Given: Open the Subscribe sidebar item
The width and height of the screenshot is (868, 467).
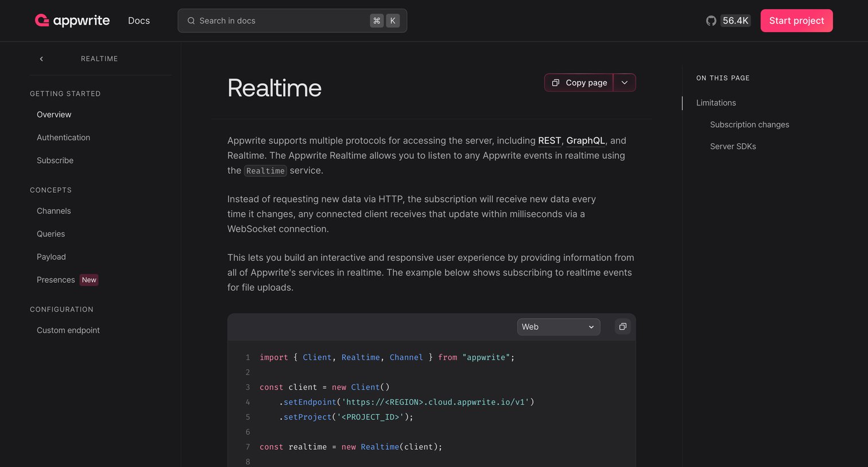Looking at the screenshot, I should pyautogui.click(x=55, y=161).
